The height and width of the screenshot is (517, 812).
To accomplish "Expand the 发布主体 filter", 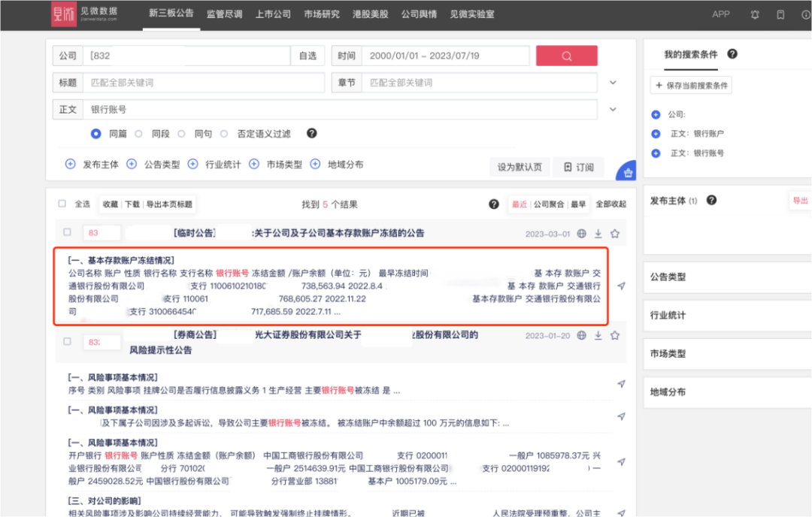I will 71,164.
